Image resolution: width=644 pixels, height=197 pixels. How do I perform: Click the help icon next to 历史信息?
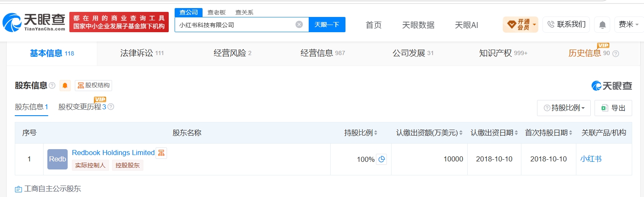(616, 53)
